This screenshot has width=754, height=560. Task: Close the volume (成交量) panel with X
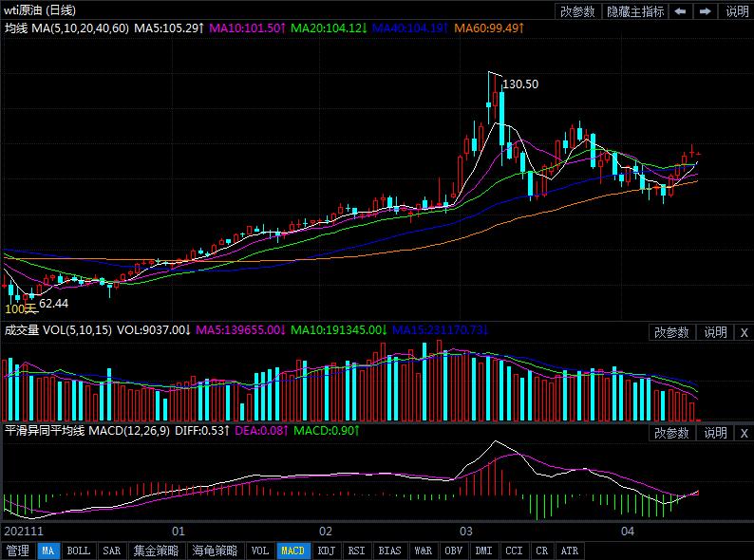(x=744, y=332)
